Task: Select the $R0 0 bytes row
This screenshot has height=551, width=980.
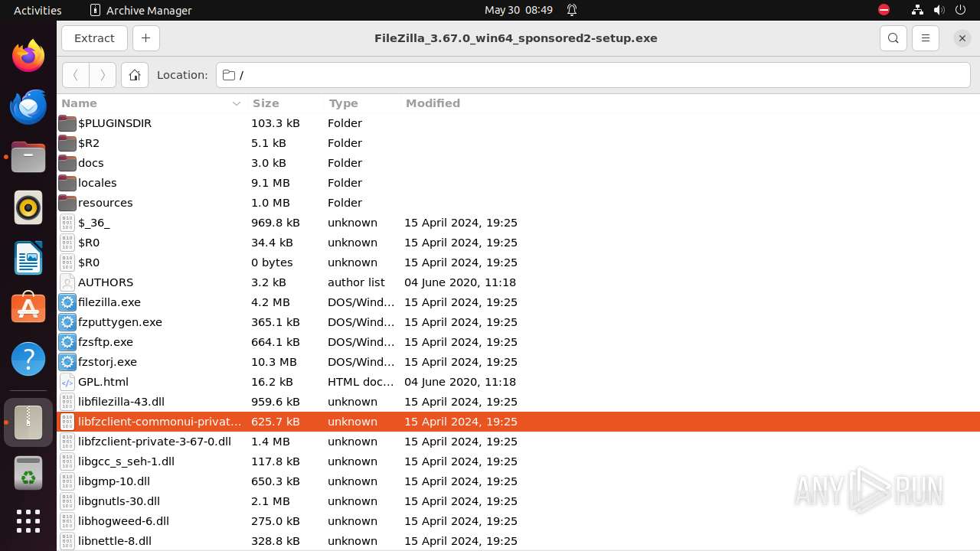Action: click(518, 262)
